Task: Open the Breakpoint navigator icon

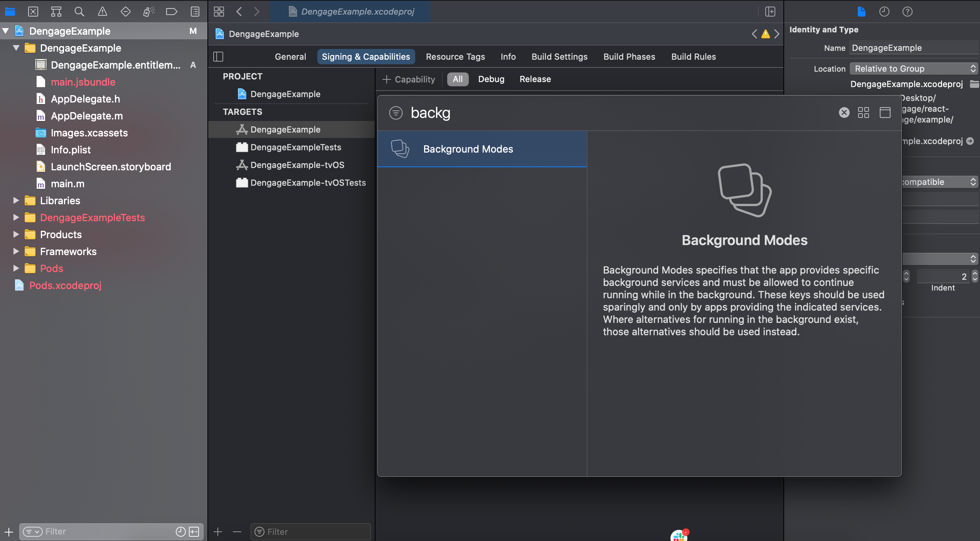Action: [172, 12]
